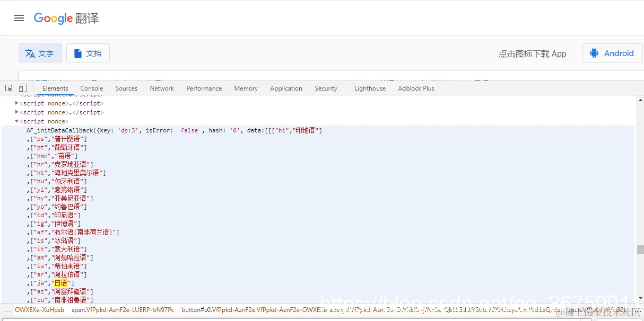Click the 点击图标下载 App text
Viewport: 644px width, 321px height.
[532, 53]
